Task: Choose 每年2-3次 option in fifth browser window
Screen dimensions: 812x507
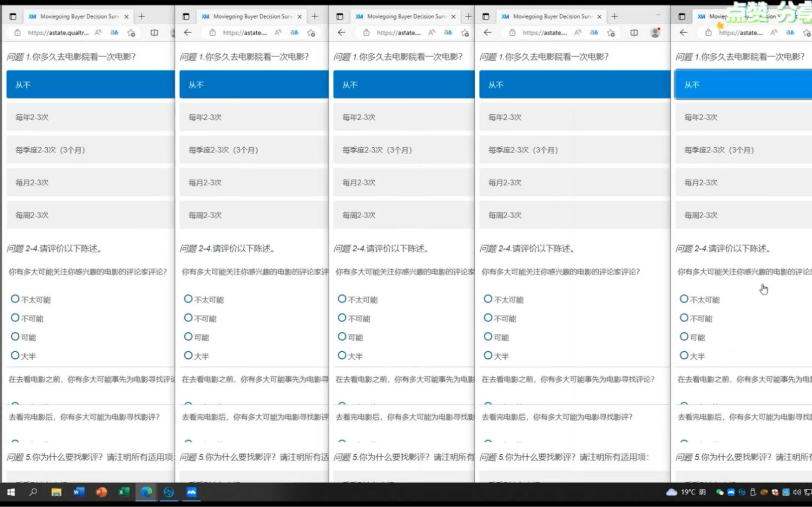Action: click(743, 117)
